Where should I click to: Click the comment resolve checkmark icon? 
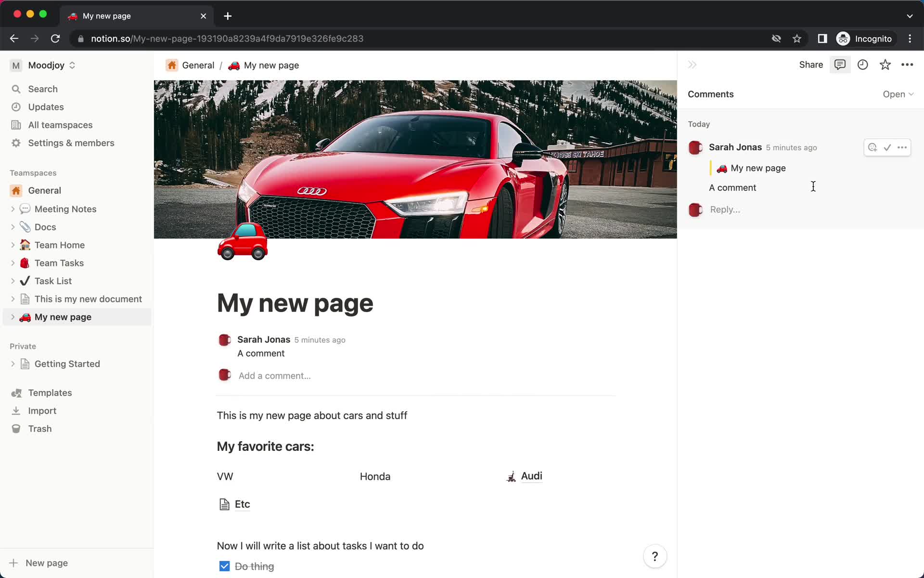pyautogui.click(x=887, y=146)
